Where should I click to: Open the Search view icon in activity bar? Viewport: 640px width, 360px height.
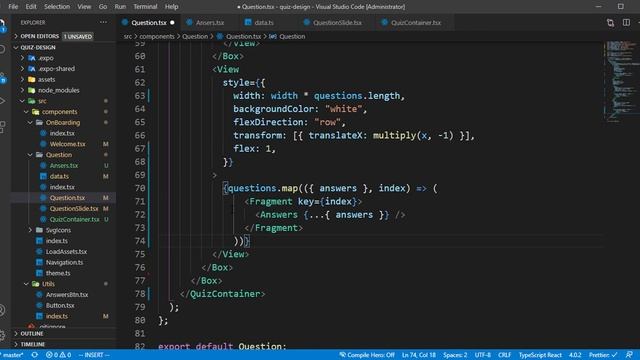tap(2, 49)
